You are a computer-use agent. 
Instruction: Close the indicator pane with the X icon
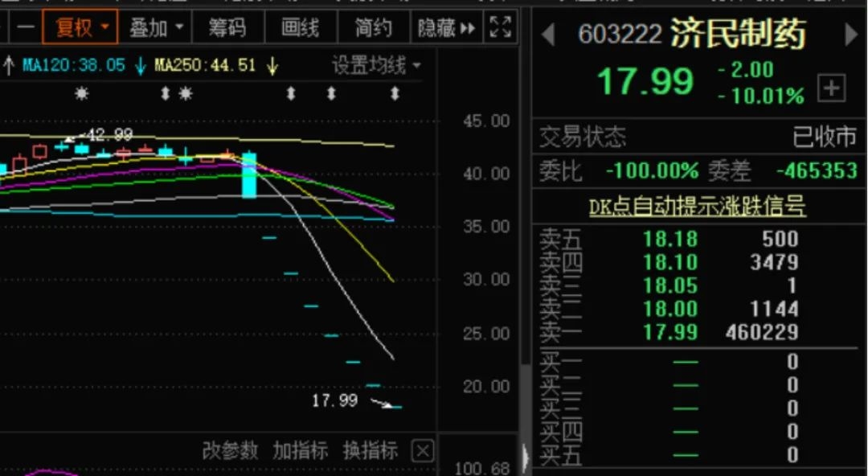click(421, 451)
